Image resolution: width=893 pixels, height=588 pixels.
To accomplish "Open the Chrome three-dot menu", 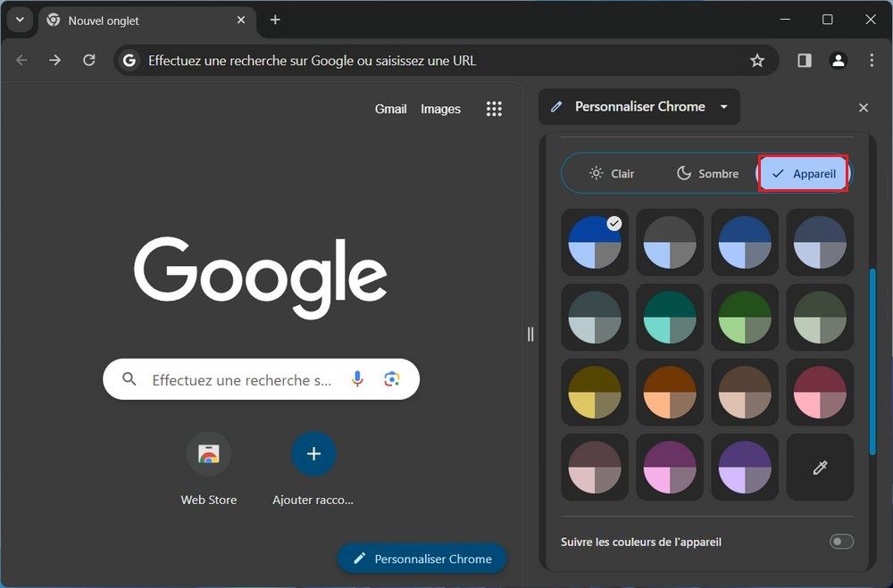I will pyautogui.click(x=872, y=61).
